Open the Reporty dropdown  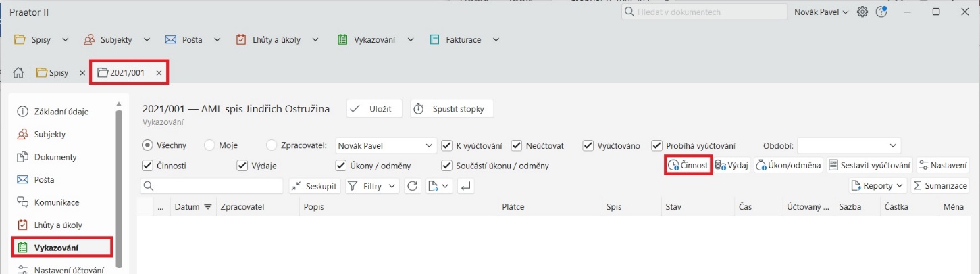coord(879,186)
